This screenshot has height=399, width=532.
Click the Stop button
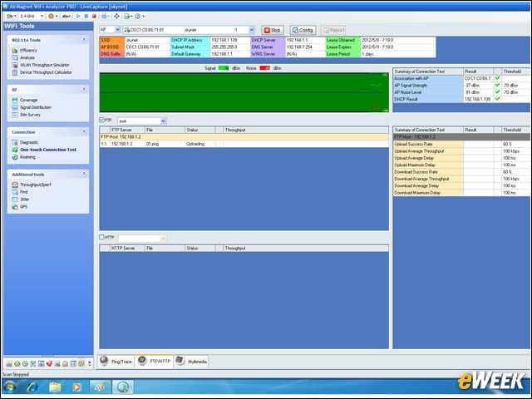[x=273, y=30]
